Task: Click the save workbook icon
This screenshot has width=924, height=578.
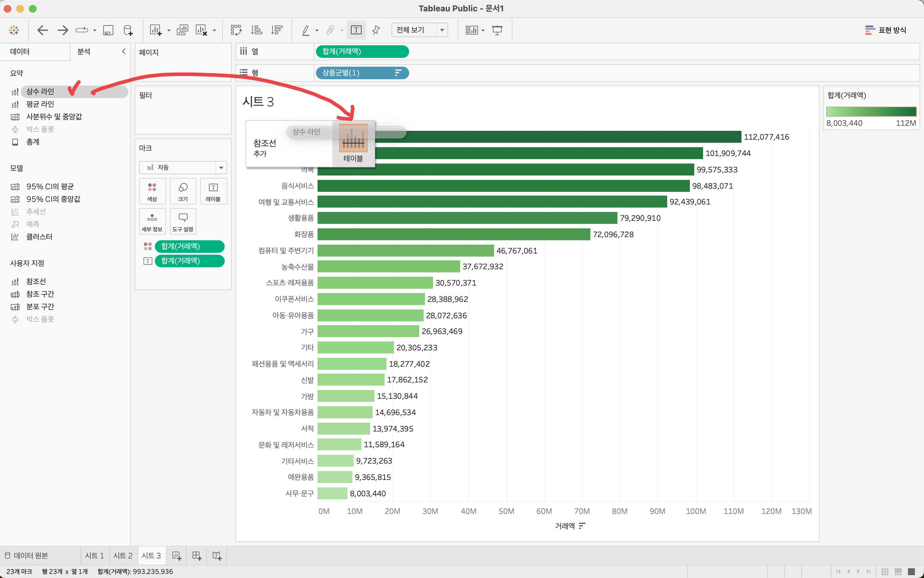Action: pos(108,30)
